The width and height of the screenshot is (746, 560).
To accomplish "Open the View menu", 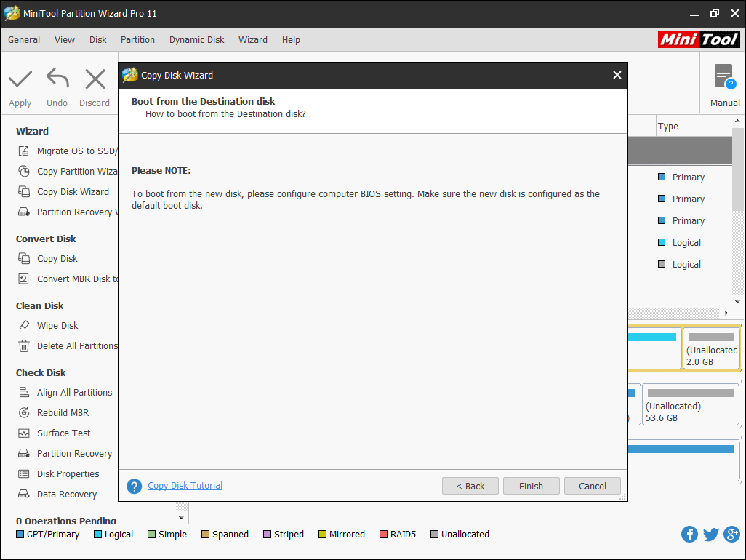I will 65,40.
